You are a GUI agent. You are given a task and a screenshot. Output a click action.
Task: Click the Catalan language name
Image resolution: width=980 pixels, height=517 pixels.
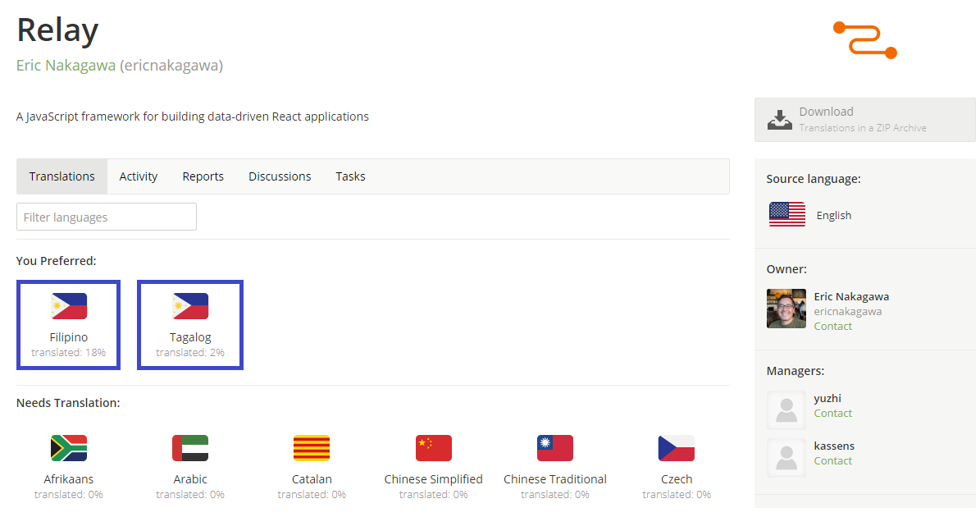click(312, 479)
